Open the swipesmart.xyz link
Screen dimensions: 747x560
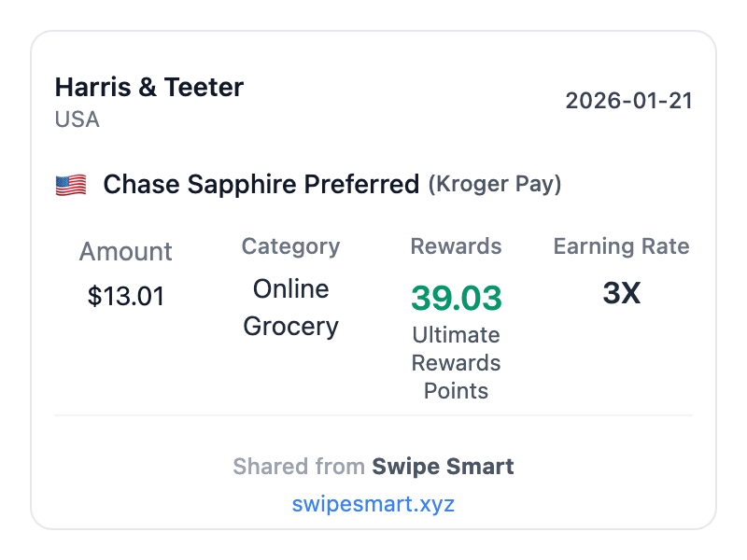point(373,504)
